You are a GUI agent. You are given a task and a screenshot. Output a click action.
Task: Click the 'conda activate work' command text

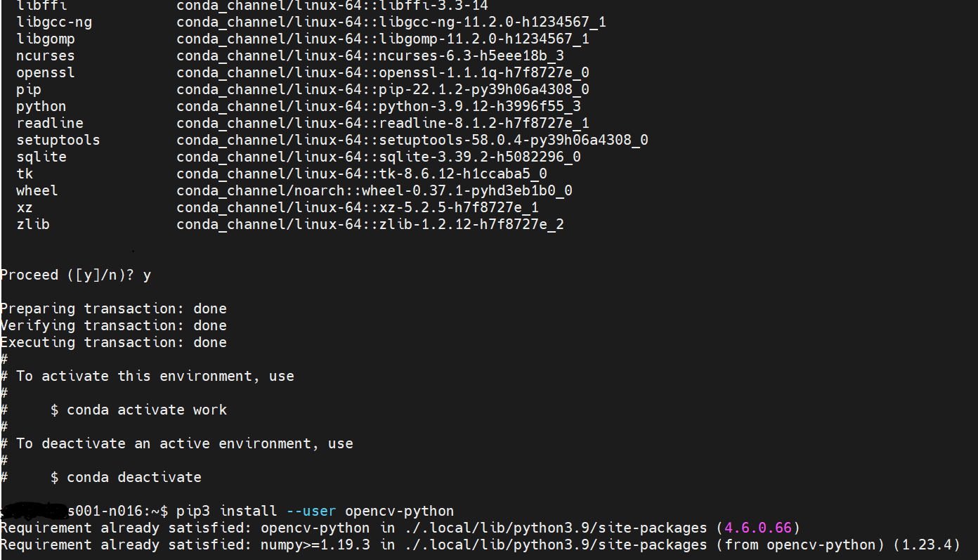[x=147, y=410]
